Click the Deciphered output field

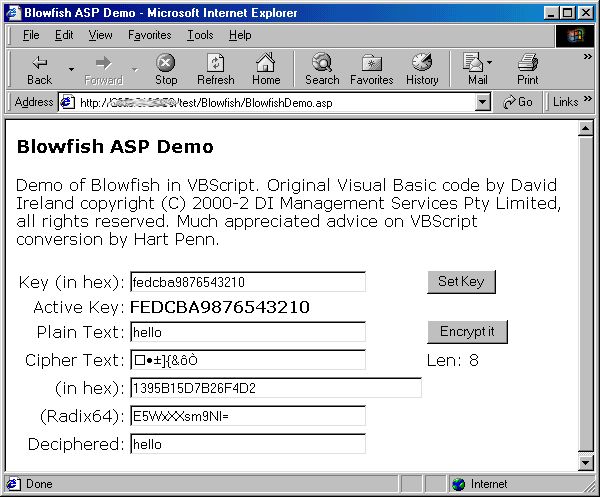[x=248, y=444]
